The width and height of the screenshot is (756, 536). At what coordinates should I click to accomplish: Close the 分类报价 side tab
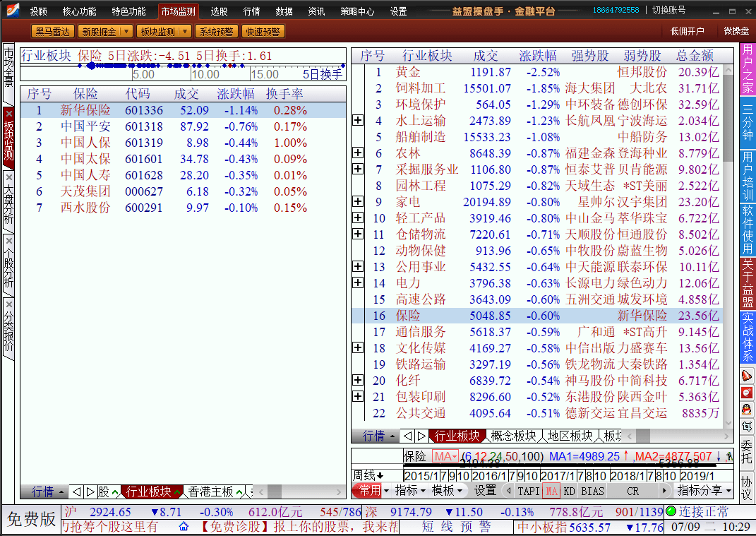(x=8, y=304)
